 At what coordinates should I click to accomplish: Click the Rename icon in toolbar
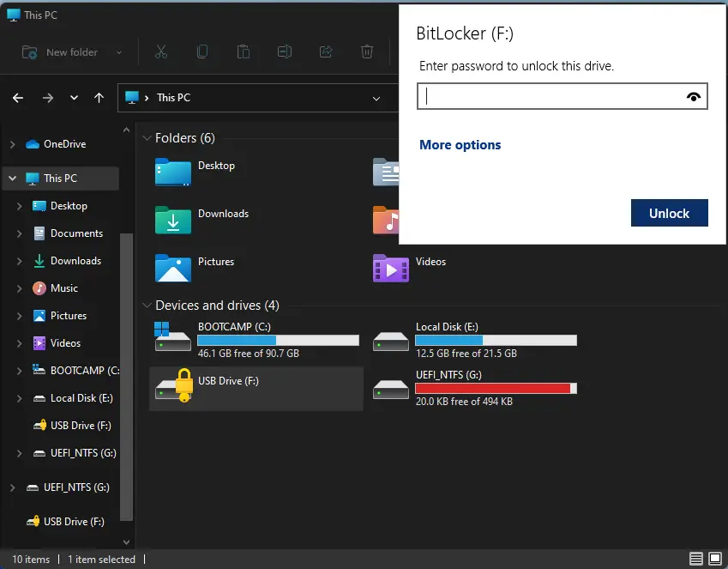click(x=285, y=51)
